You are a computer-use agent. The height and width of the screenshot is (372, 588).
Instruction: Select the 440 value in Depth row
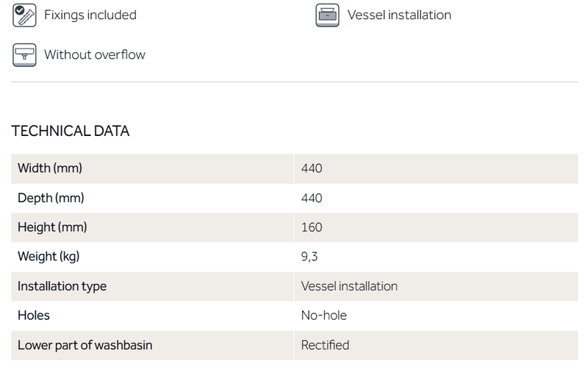[312, 198]
